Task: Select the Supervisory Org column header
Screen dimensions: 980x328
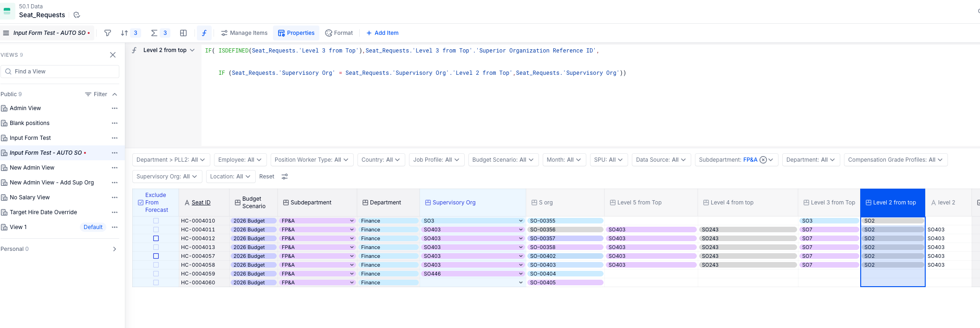Action: tap(473, 203)
